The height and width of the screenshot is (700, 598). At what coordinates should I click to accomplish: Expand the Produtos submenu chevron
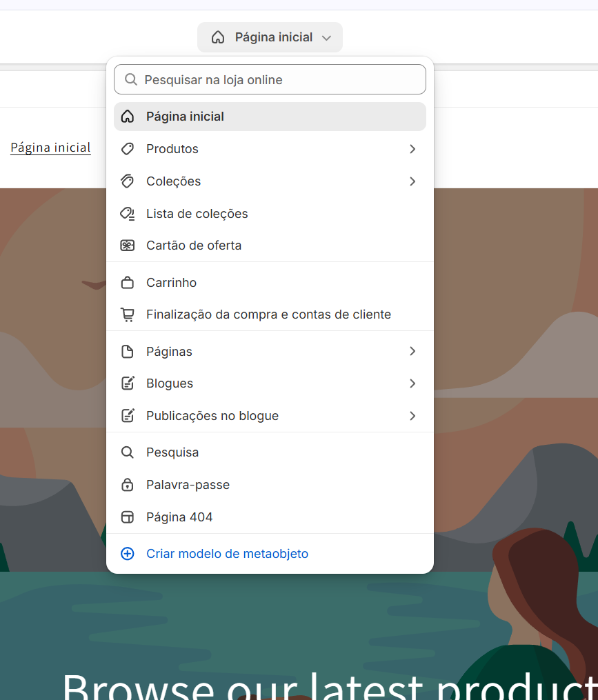(x=412, y=149)
